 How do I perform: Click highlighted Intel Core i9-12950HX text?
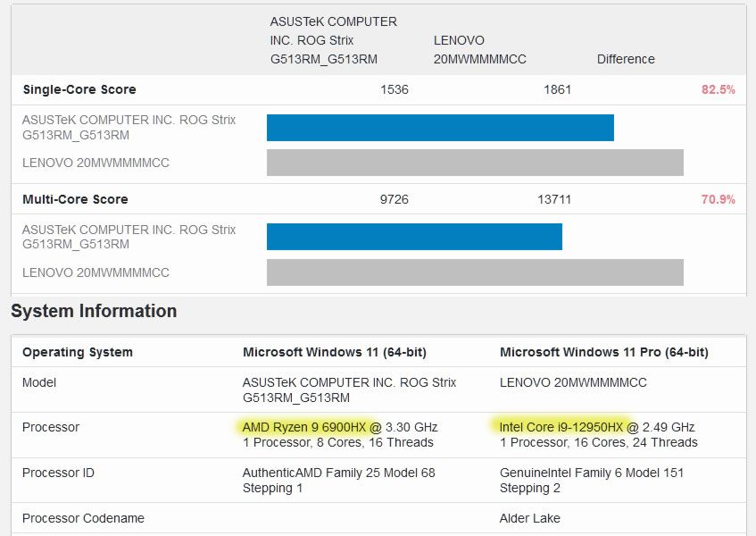(x=561, y=427)
